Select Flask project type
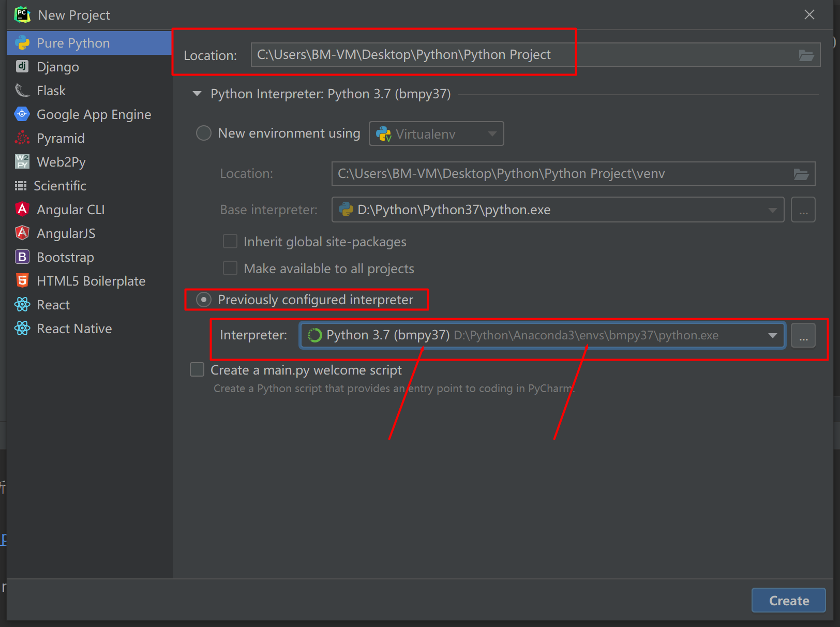 tap(89, 91)
